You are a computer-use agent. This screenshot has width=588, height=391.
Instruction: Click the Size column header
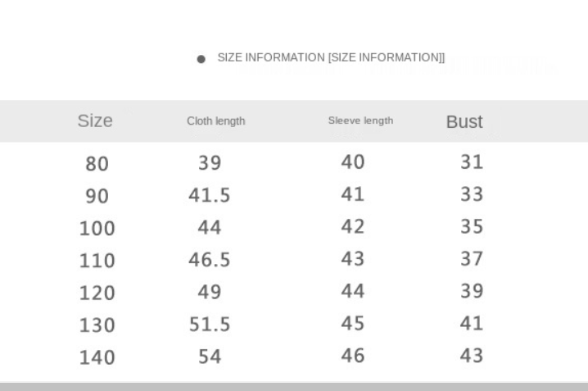[x=95, y=120]
